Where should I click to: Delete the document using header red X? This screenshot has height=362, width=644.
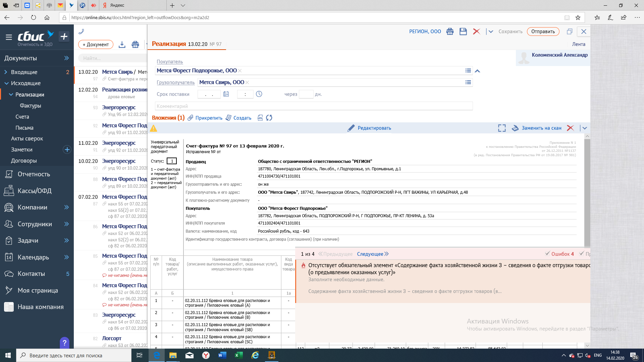pos(476,32)
